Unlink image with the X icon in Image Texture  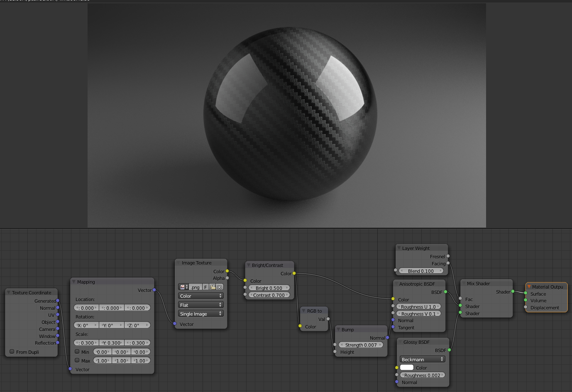220,287
